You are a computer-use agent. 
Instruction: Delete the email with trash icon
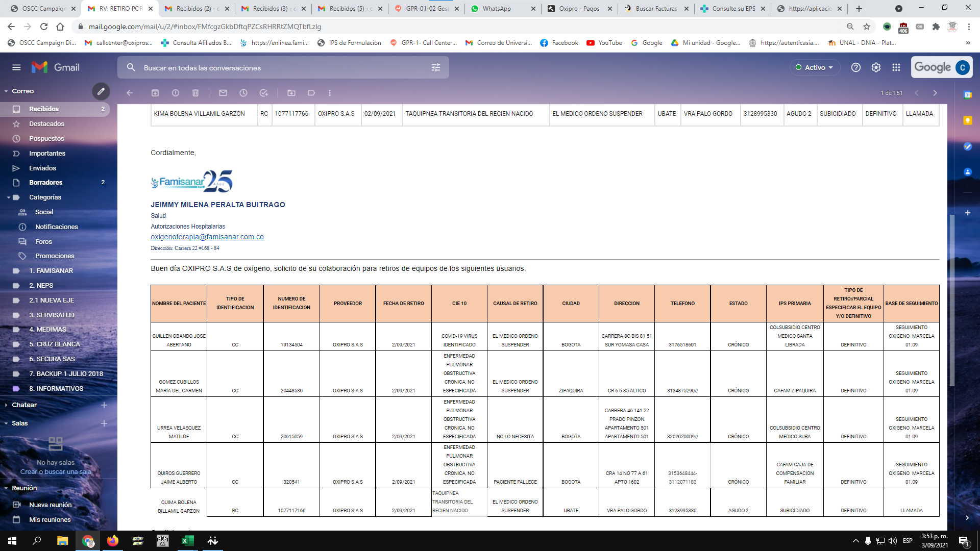pos(195,93)
